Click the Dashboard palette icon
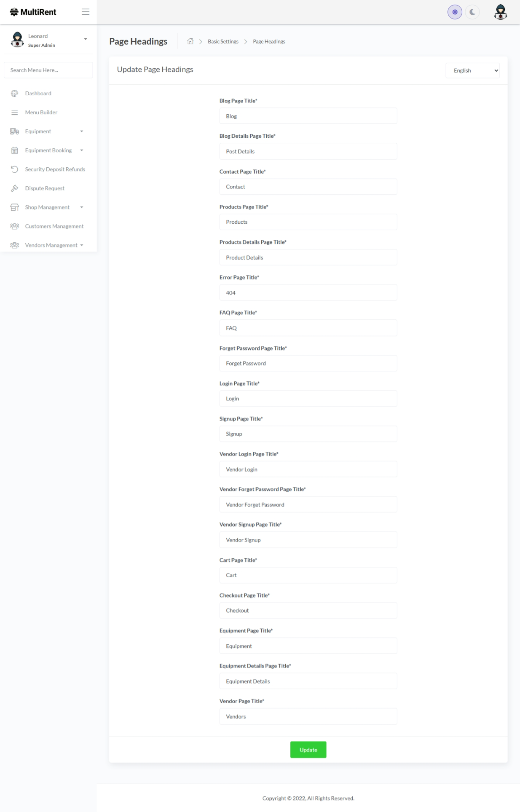Viewport: 520px width, 812px height. pos(15,94)
